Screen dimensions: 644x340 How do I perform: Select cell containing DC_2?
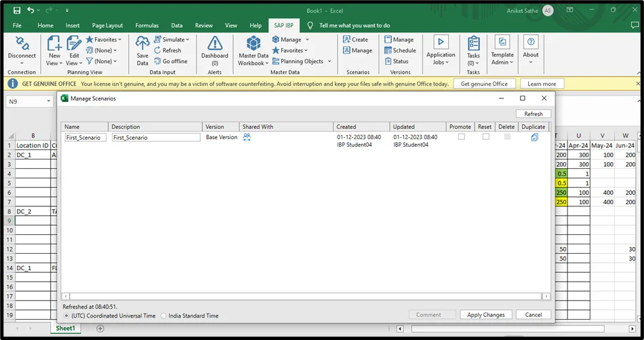click(x=33, y=211)
